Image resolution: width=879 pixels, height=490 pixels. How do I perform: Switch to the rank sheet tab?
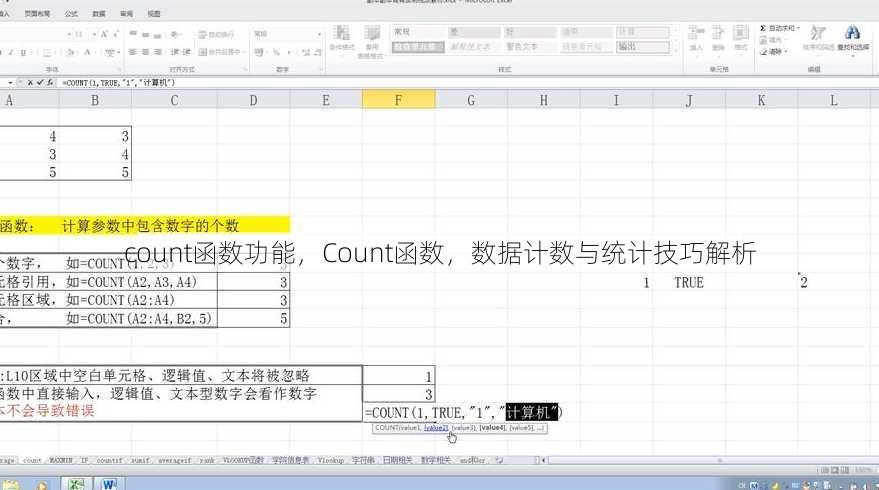(207, 460)
